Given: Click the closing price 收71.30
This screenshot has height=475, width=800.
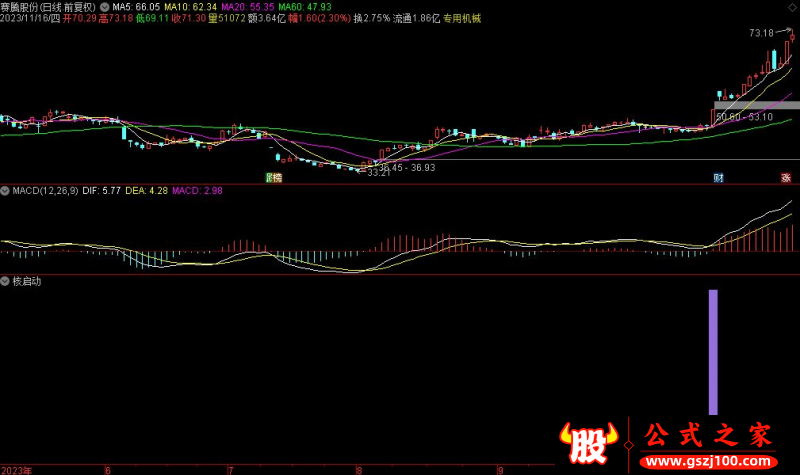Looking at the screenshot, I should pos(188,18).
